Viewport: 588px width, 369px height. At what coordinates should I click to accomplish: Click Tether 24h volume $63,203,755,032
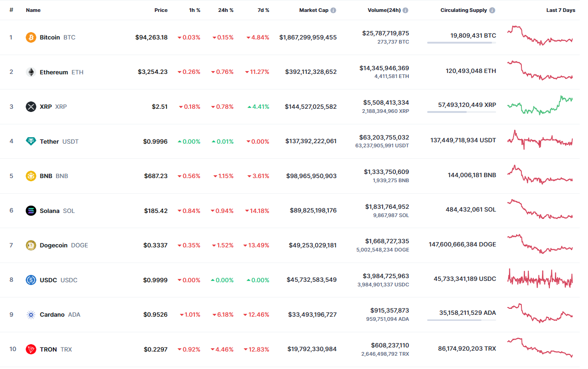pos(384,137)
